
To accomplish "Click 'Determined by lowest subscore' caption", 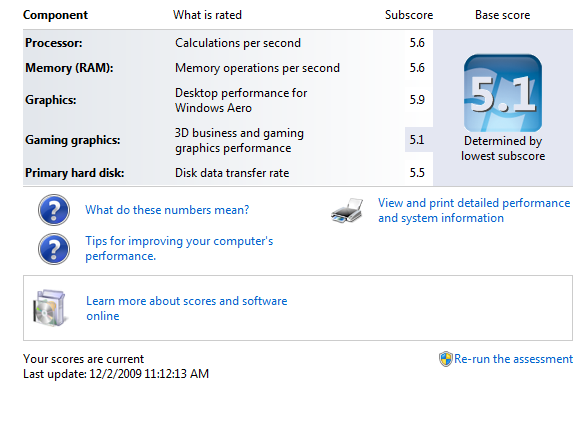I will click(503, 148).
